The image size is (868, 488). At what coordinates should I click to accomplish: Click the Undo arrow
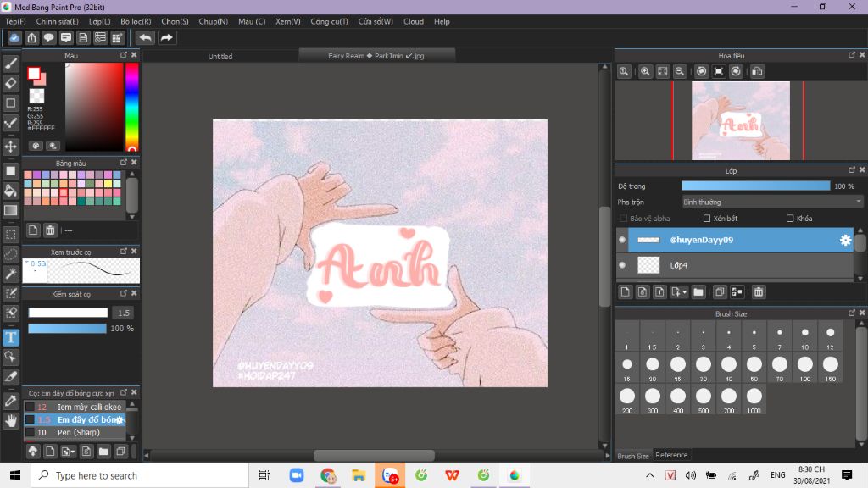145,37
